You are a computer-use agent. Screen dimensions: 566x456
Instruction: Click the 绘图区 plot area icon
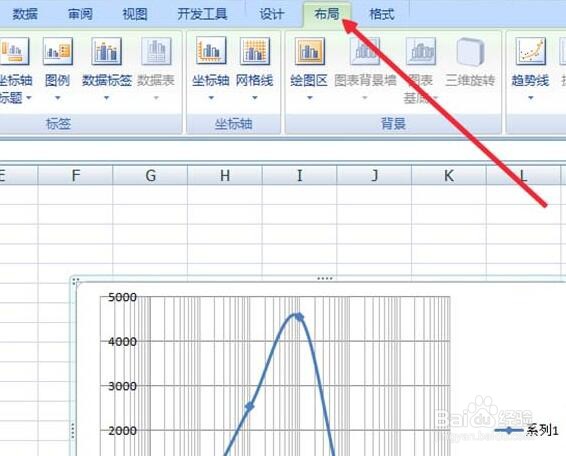click(309, 51)
